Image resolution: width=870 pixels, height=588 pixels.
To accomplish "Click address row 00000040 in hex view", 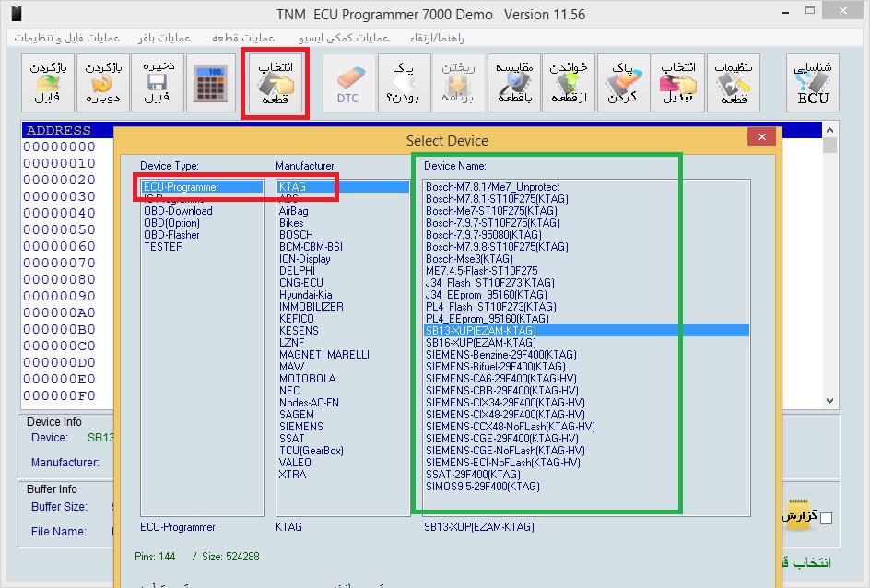I will 59,213.
